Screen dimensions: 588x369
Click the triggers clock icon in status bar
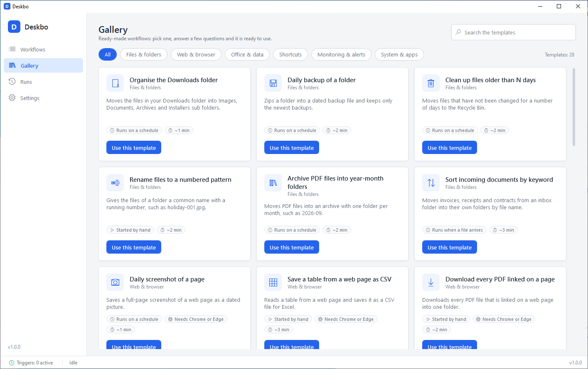tap(12, 363)
